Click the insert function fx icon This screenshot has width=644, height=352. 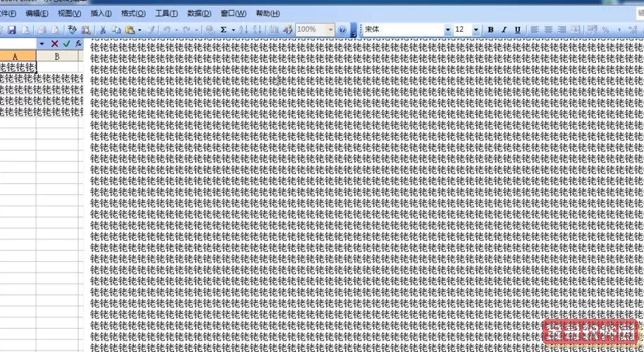pos(78,44)
